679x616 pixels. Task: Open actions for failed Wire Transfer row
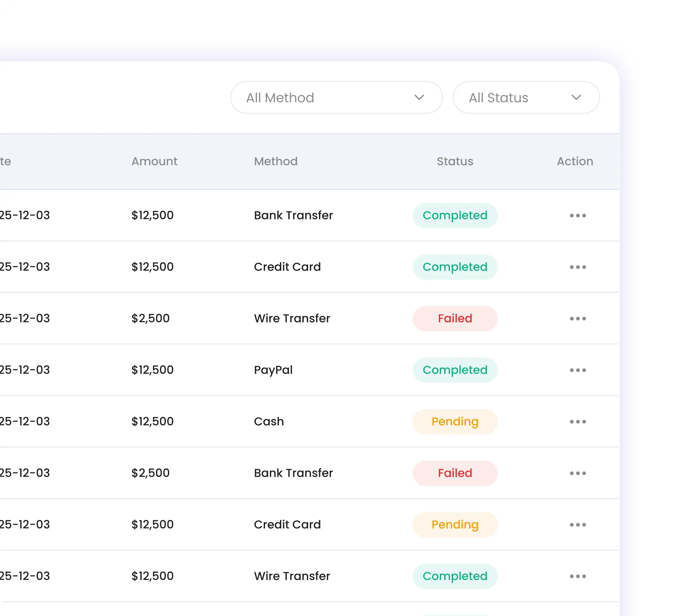click(x=578, y=318)
